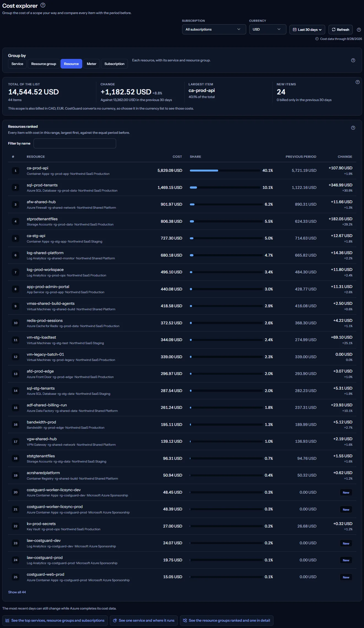364x628 pixels.
Task: Click the help icon in Group by panel
Action: pos(353,60)
